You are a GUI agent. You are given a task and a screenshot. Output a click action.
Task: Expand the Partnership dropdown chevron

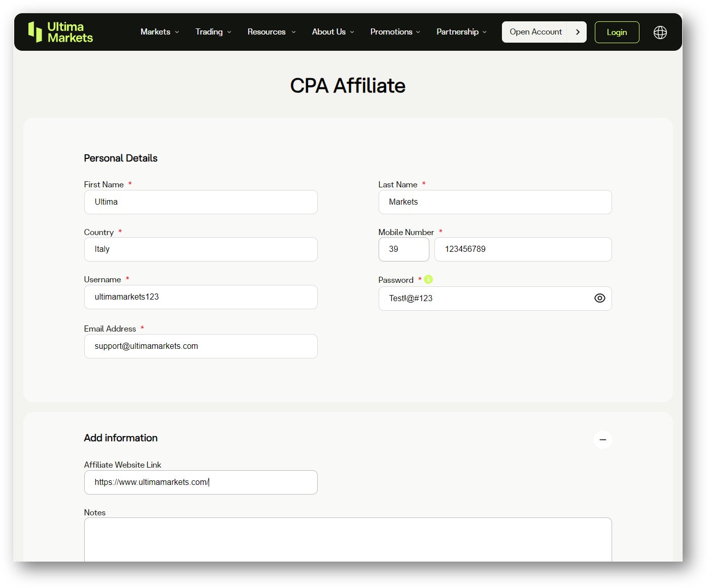point(485,32)
